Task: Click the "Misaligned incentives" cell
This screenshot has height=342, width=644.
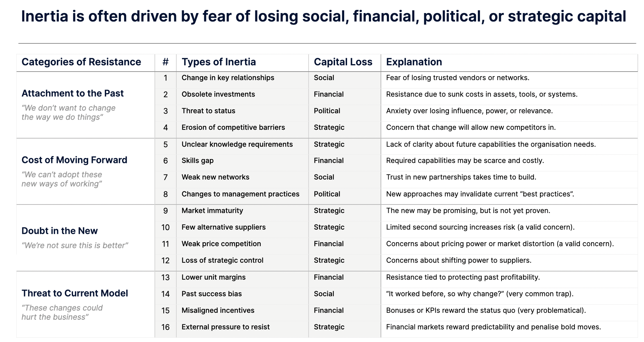Action: tap(218, 311)
